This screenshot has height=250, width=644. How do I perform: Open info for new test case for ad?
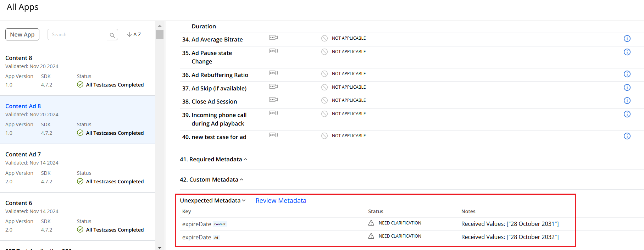click(627, 136)
